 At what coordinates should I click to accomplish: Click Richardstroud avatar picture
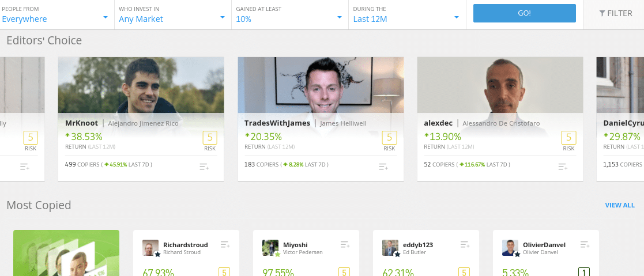point(150,248)
